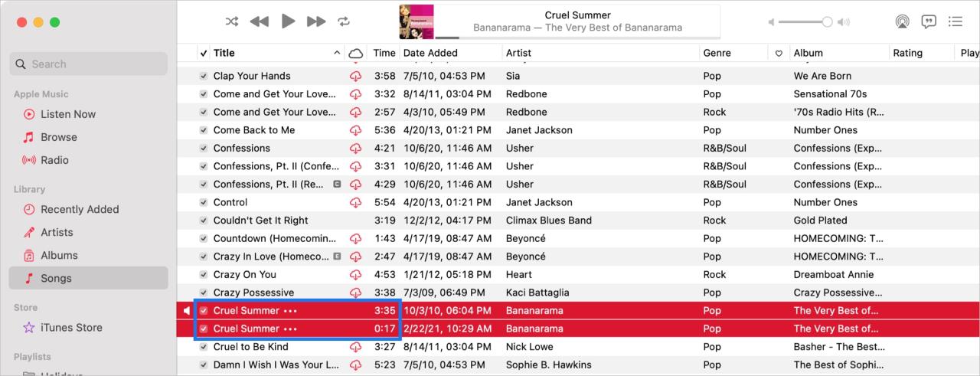Image resolution: width=980 pixels, height=376 pixels.
Task: Download Come Back to Me from cloud
Action: coord(355,130)
